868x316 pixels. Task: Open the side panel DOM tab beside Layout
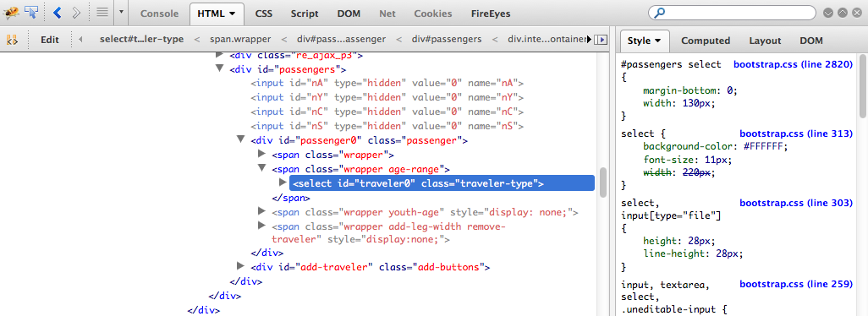(x=811, y=41)
